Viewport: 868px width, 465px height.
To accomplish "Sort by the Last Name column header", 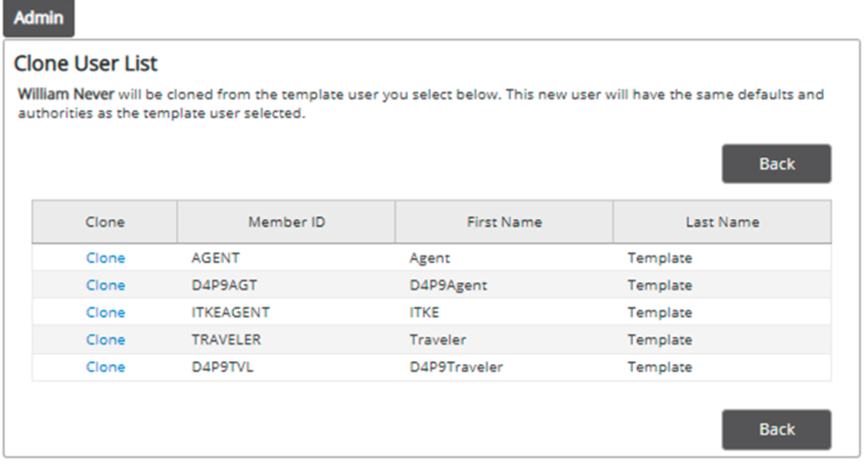I will (722, 222).
